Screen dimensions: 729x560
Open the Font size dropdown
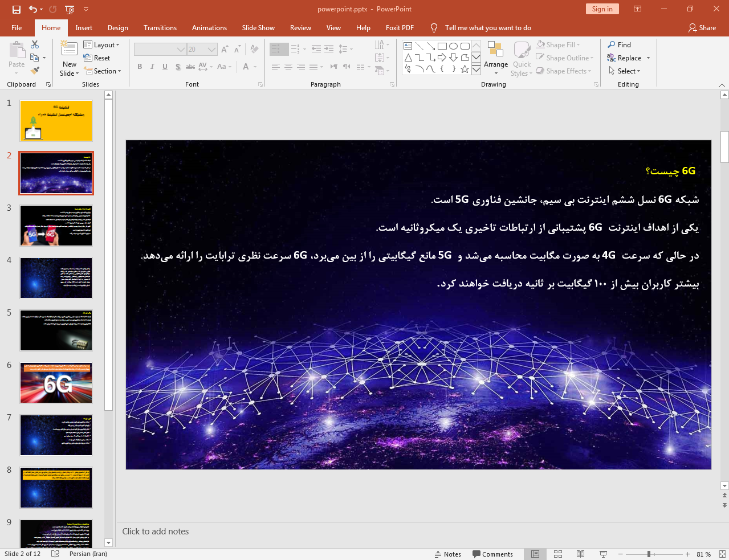coord(212,50)
